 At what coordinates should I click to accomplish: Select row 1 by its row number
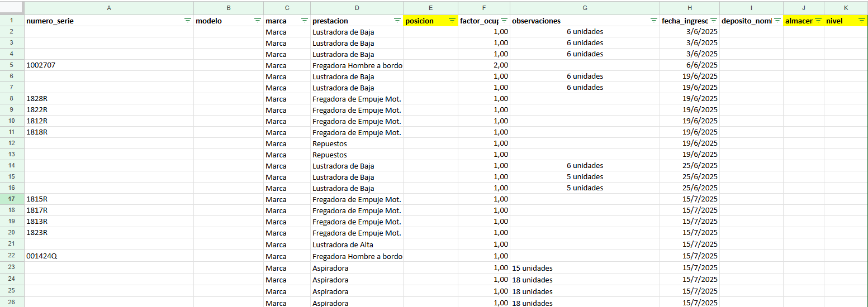pos(12,21)
